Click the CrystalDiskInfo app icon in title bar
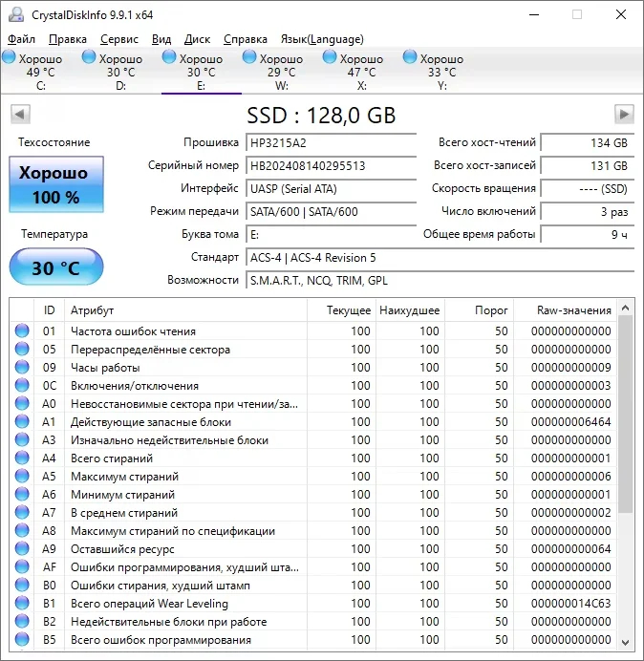 coord(16,14)
